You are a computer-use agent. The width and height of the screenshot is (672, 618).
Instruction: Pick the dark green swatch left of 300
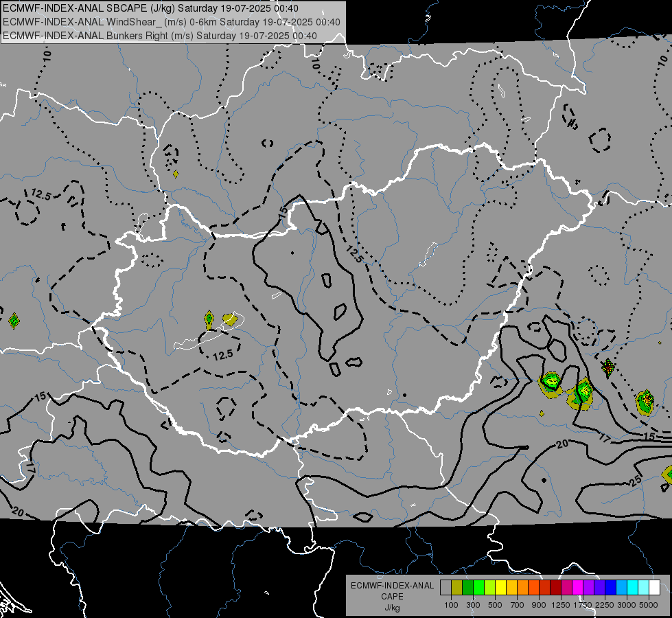click(x=467, y=588)
